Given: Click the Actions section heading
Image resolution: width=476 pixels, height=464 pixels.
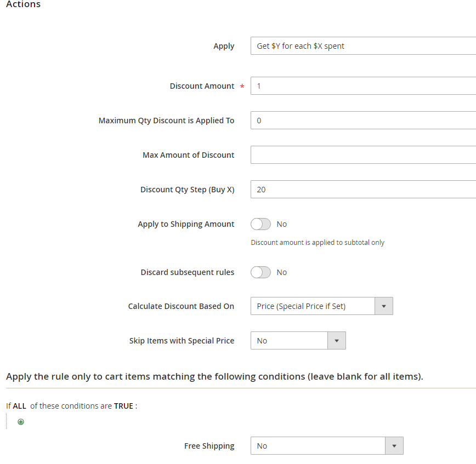Looking at the screenshot, I should (x=23, y=4).
